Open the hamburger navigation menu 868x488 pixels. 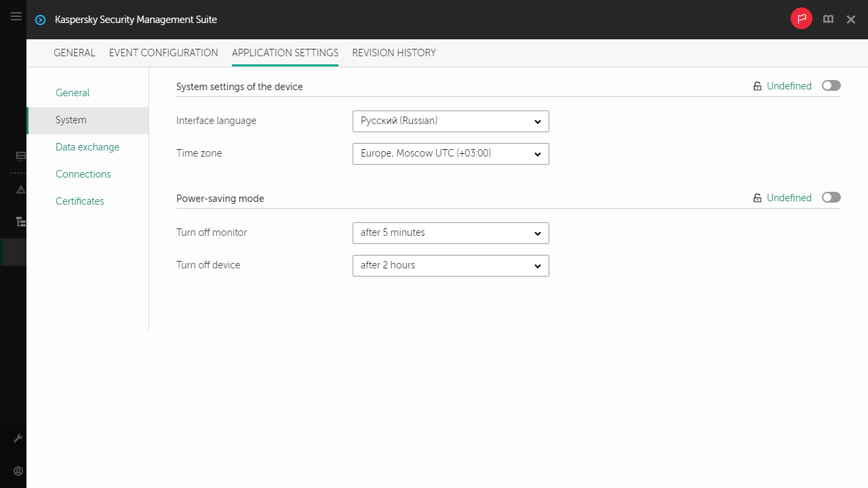pos(16,16)
